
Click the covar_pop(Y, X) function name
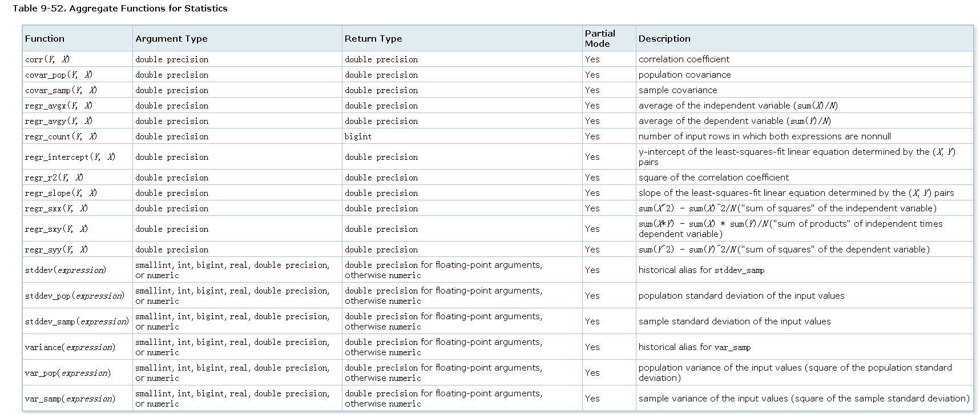point(59,75)
